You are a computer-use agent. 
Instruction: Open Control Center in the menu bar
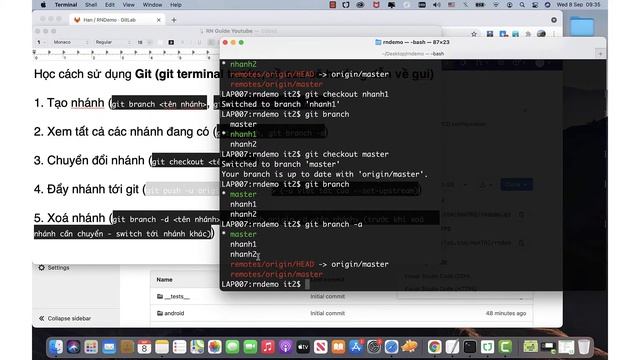click(x=535, y=5)
